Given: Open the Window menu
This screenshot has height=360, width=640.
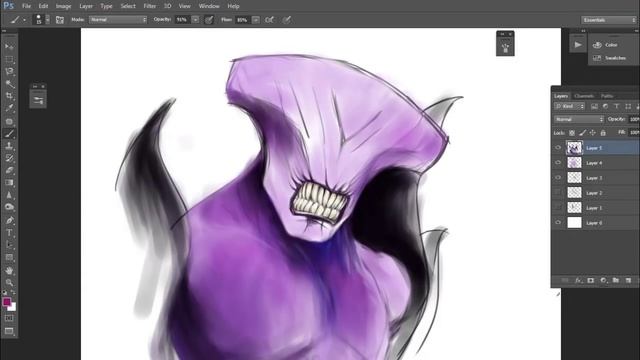Looking at the screenshot, I should click(x=209, y=6).
